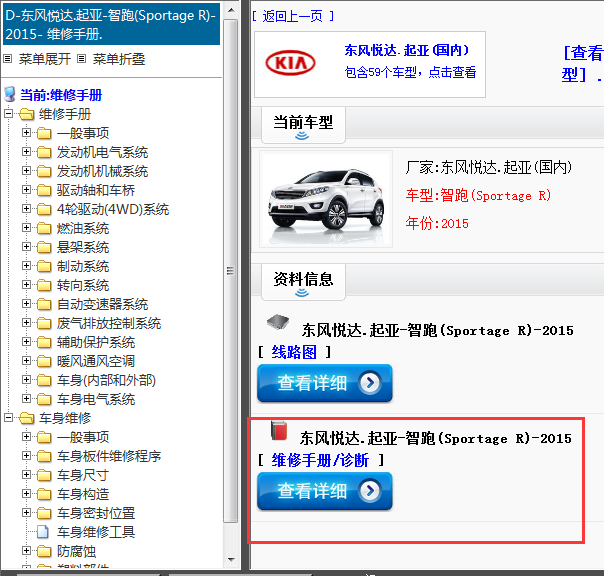Expand the 自动变速器系统 tree node
Screen dimensions: 604x576
[26, 304]
